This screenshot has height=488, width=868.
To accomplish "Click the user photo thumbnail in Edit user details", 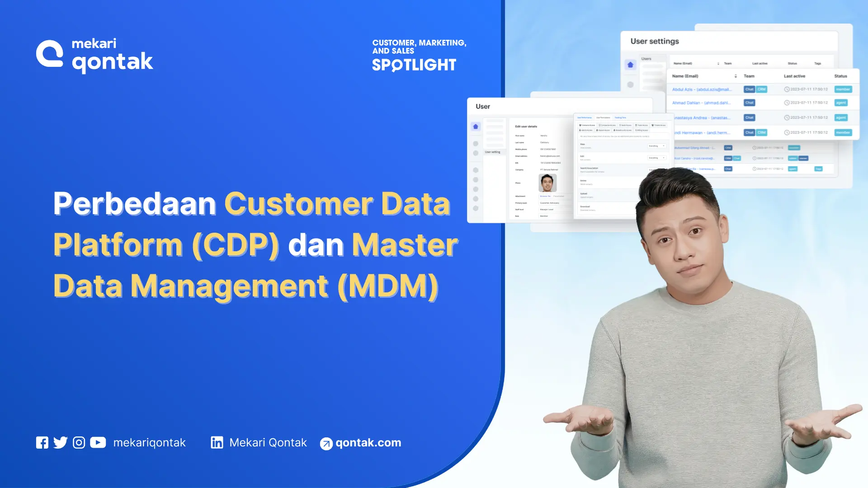I will 547,183.
